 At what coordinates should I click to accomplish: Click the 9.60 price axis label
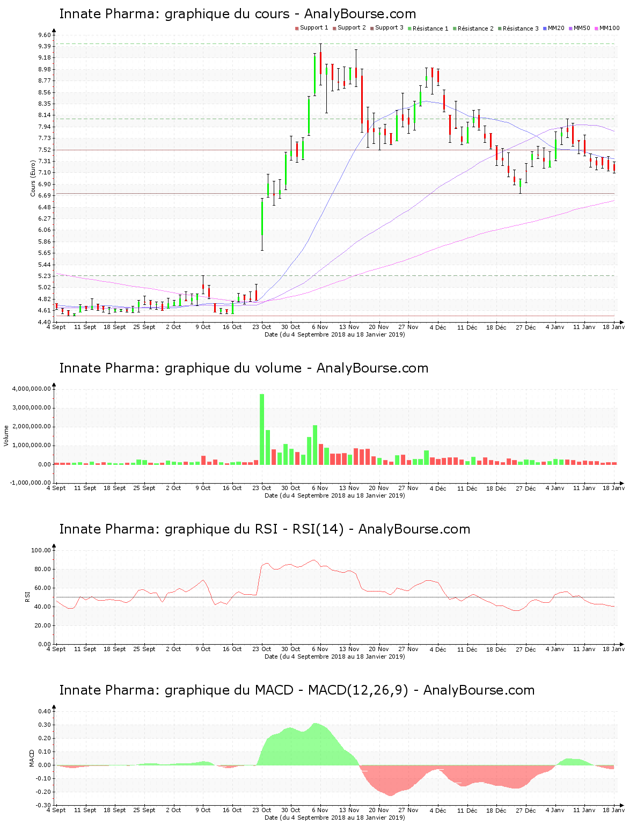(45, 35)
